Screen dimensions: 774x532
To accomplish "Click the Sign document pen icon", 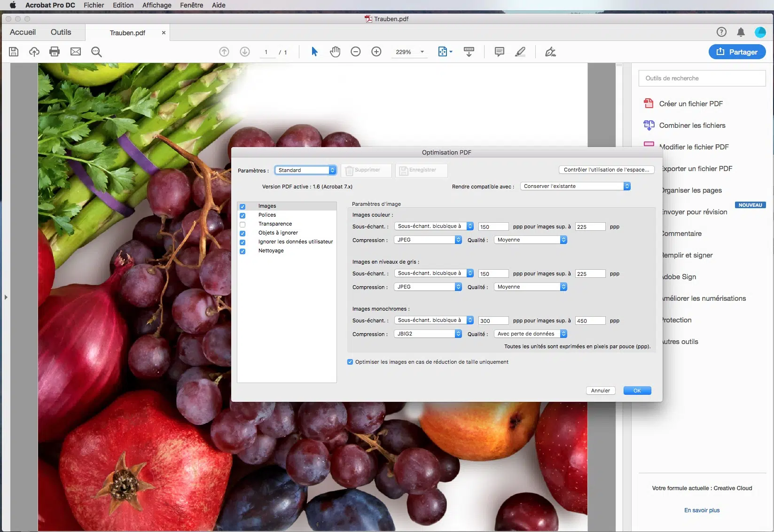I will [550, 52].
